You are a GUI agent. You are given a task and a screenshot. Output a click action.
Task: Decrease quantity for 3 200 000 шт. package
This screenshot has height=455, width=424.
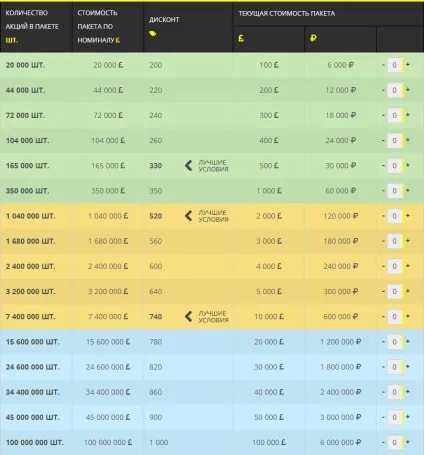click(x=383, y=291)
